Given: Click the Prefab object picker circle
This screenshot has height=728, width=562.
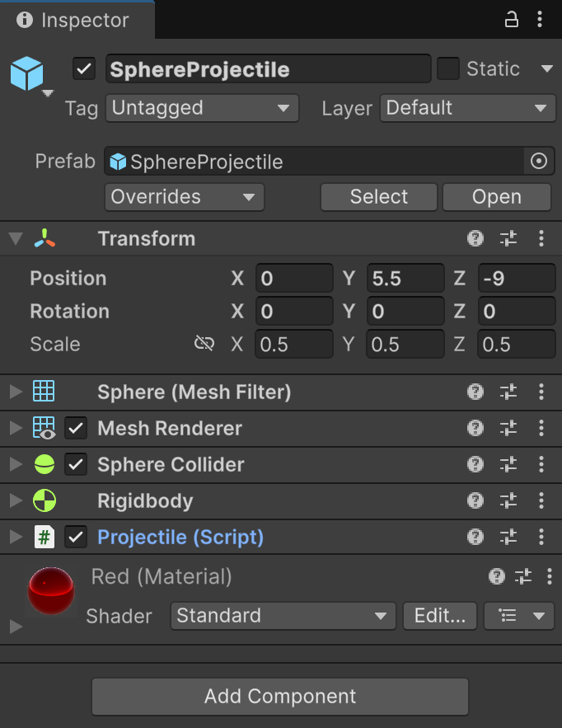Looking at the screenshot, I should pos(539,161).
